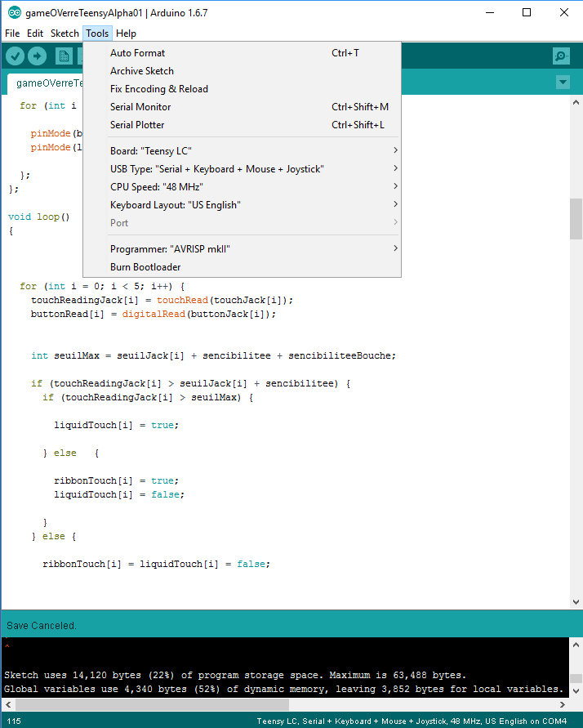Image resolution: width=583 pixels, height=728 pixels.
Task: Click the Upload arrow icon
Action: [x=37, y=56]
